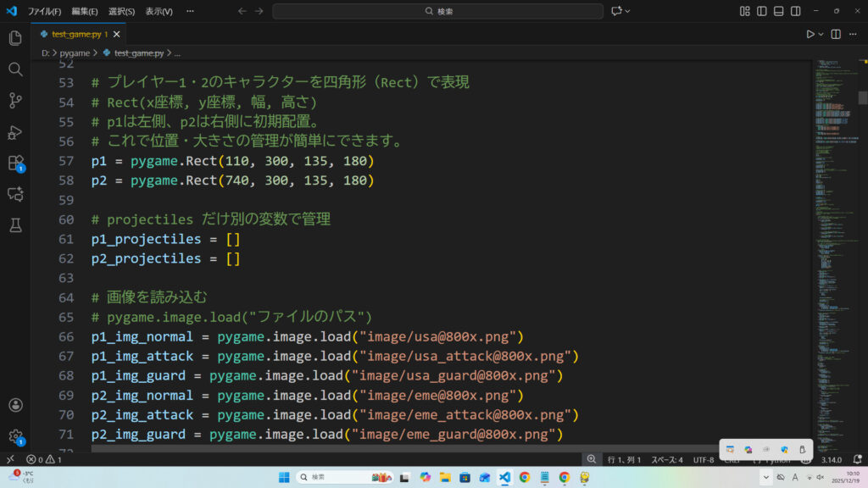Toggle the secondary side bar layout button
This screenshot has height=488, width=868.
(x=796, y=11)
